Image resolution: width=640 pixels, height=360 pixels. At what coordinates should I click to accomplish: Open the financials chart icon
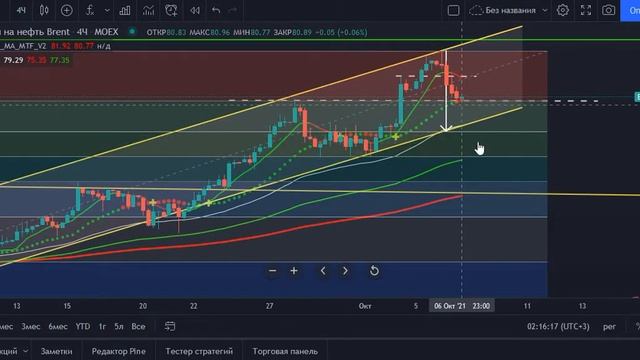point(148,10)
